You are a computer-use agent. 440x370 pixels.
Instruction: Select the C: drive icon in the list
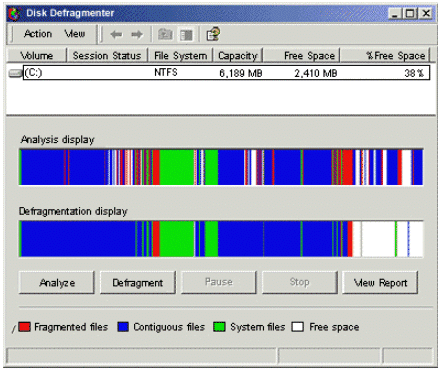[x=15, y=73]
